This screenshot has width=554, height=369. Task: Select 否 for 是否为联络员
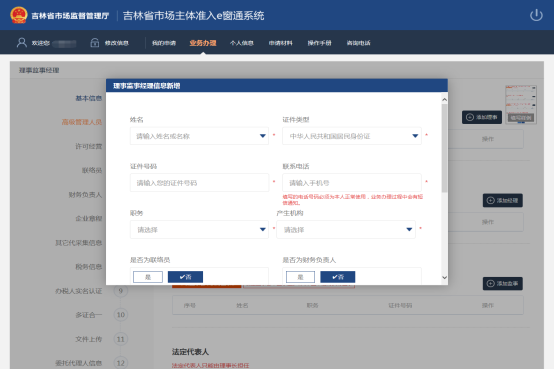[x=185, y=277]
